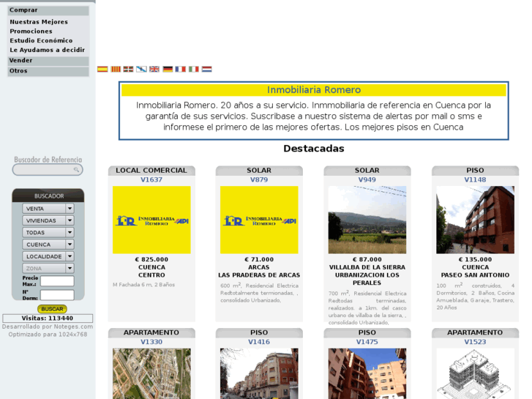The width and height of the screenshot is (532, 399).
Task: Click the price € 71.000
Action: point(259,259)
